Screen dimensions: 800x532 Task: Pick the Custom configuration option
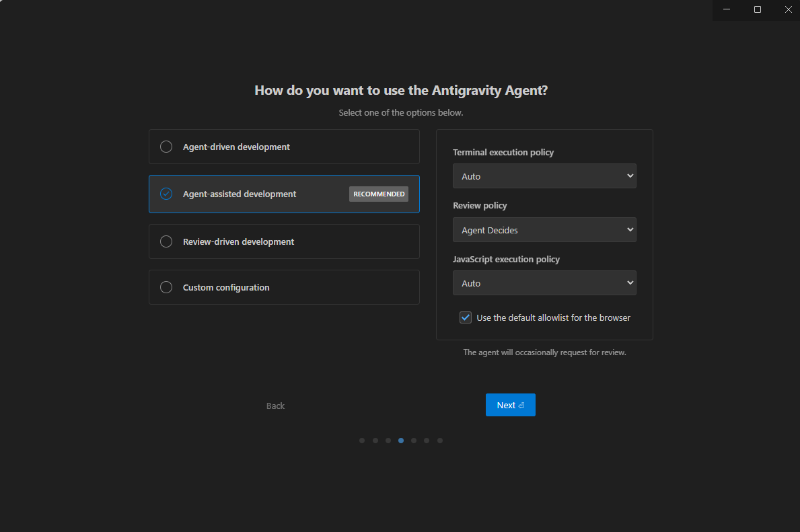[x=166, y=287]
